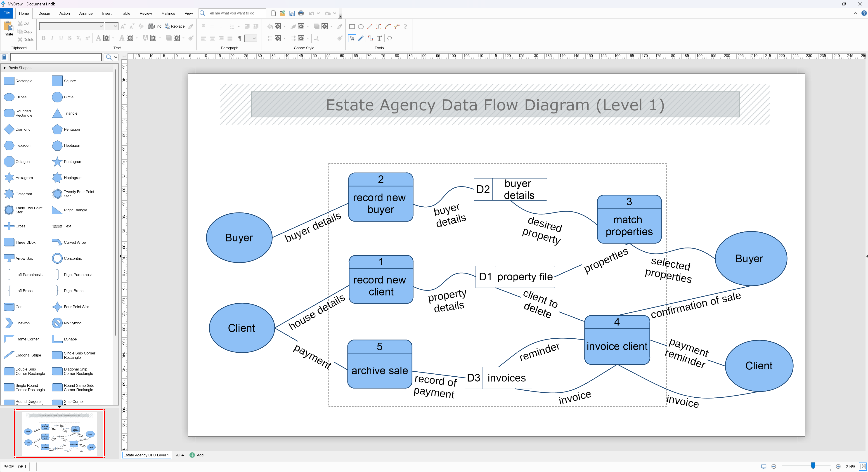Open the font name dropdown
The width and height of the screenshot is (868, 472).
click(101, 26)
